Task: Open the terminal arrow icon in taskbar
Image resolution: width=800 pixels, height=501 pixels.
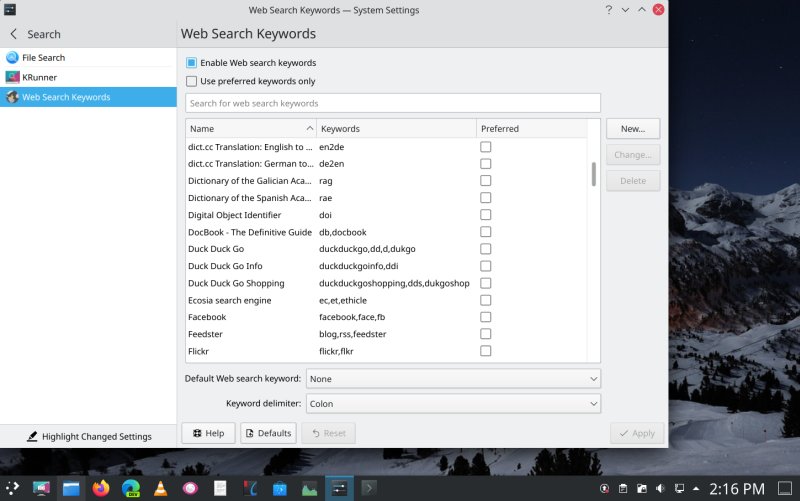Action: 369,488
